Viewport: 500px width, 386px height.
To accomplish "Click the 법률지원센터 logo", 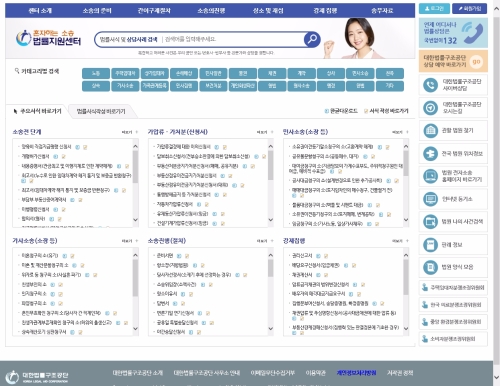I will pyautogui.click(x=49, y=38).
